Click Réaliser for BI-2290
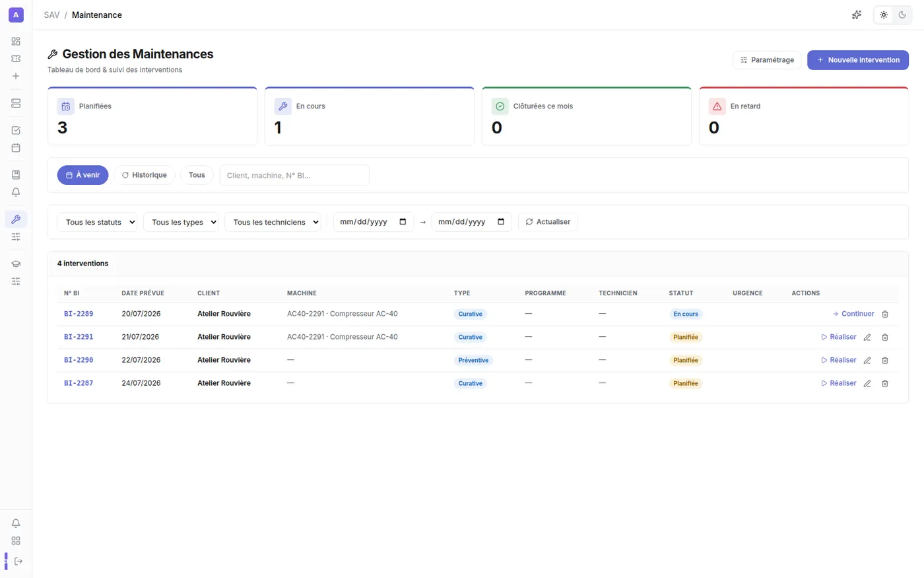 (839, 360)
